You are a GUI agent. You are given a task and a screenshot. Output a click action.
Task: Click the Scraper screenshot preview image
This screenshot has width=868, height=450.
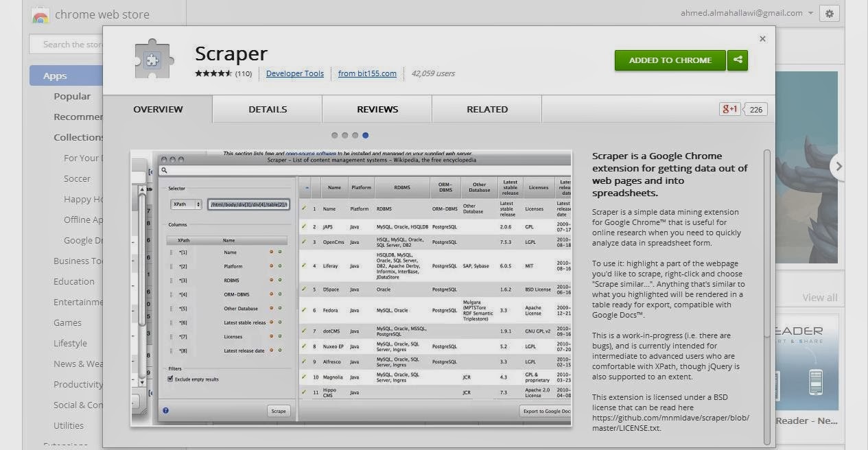point(351,288)
